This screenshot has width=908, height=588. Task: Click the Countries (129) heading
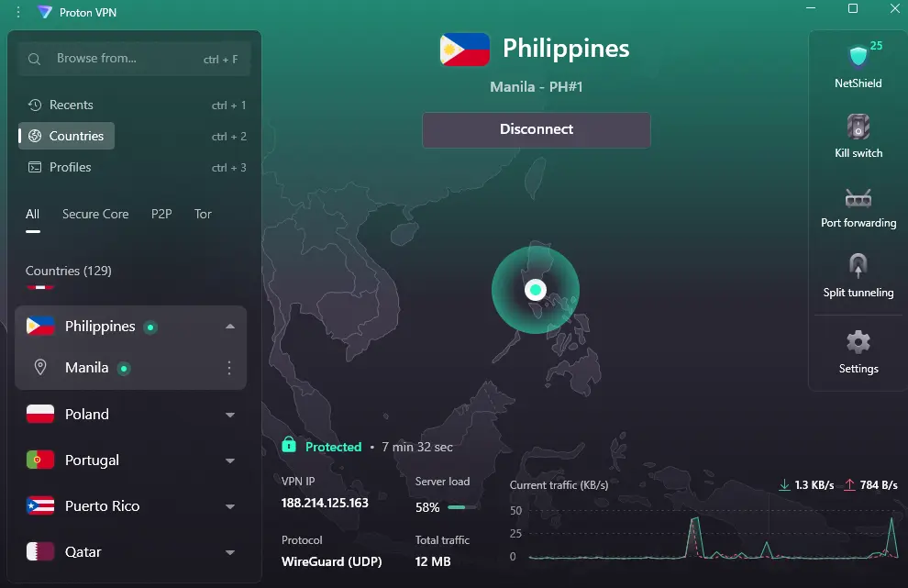(69, 271)
